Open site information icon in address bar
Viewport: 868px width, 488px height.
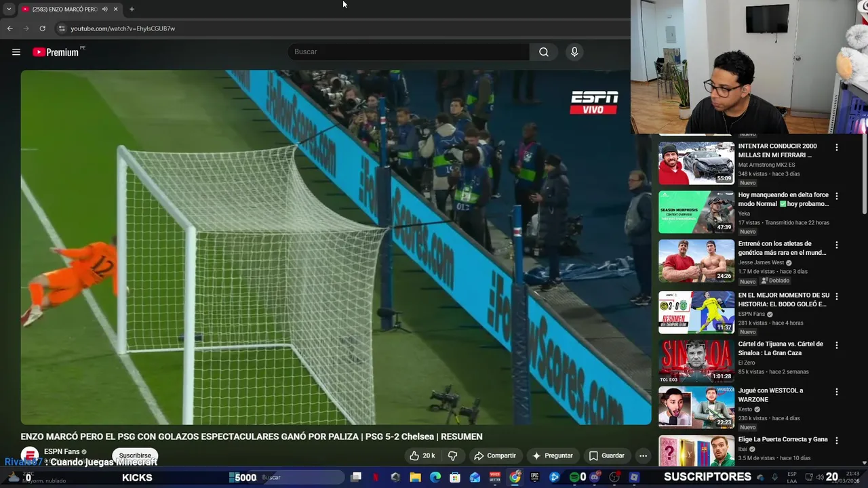point(61,28)
